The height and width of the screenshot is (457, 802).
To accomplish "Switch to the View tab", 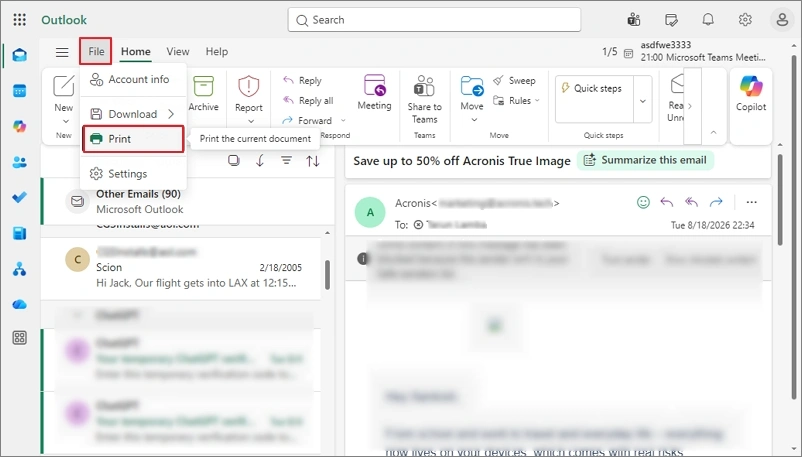I will [x=177, y=52].
